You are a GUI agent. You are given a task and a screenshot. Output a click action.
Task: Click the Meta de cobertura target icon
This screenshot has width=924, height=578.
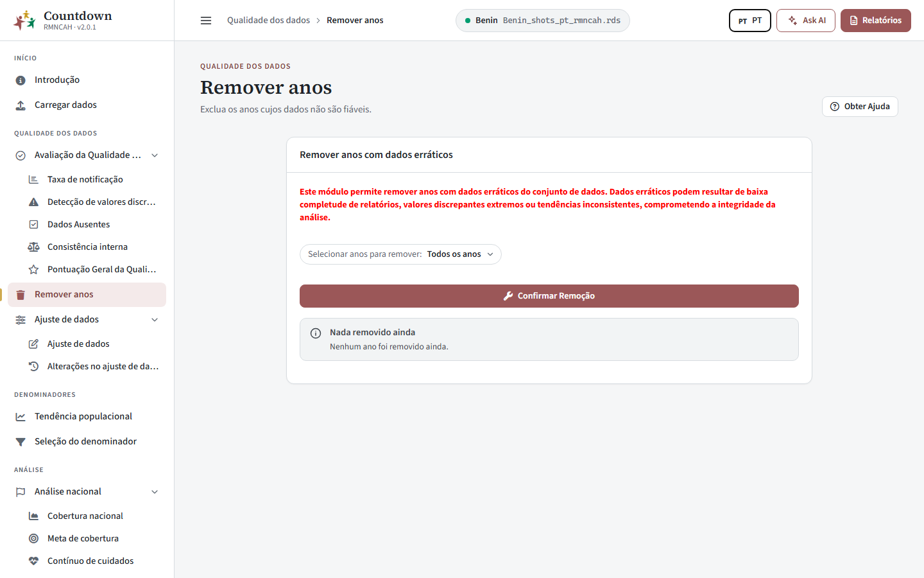(33, 539)
